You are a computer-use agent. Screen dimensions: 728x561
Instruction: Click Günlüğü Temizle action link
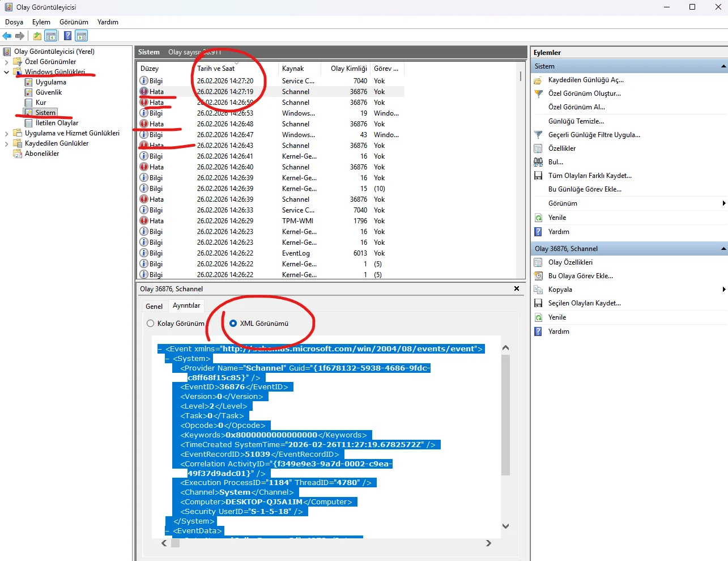[x=576, y=121]
